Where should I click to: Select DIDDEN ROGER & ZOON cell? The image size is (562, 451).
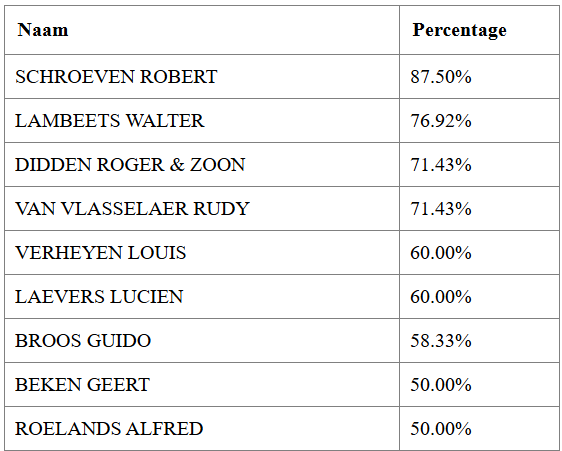(x=202, y=165)
